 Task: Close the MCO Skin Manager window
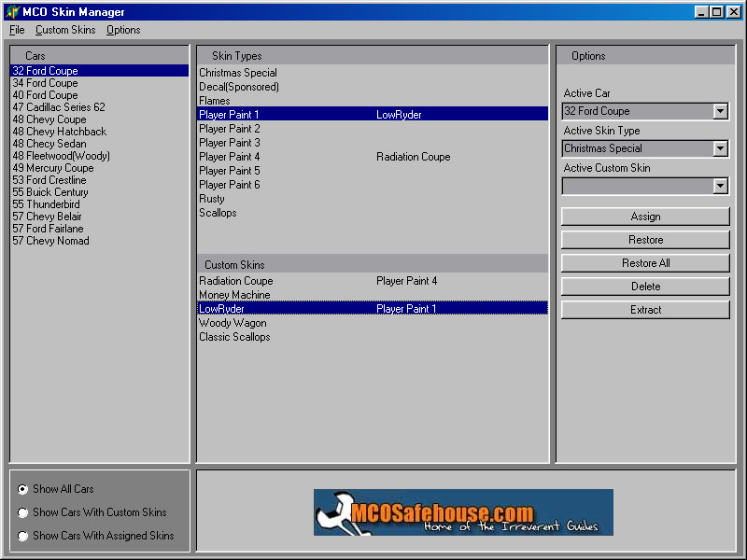(734, 11)
